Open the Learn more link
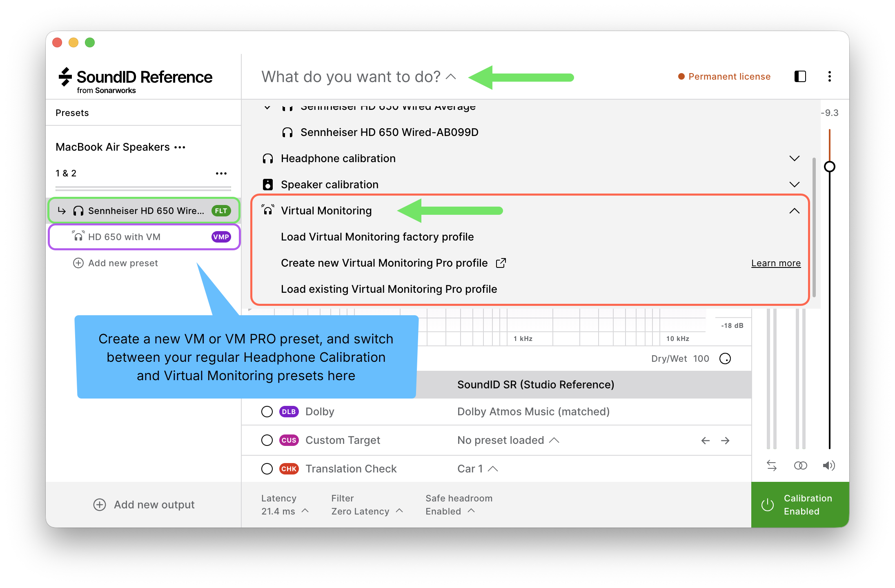Screen dimensions: 895x588 tap(776, 263)
